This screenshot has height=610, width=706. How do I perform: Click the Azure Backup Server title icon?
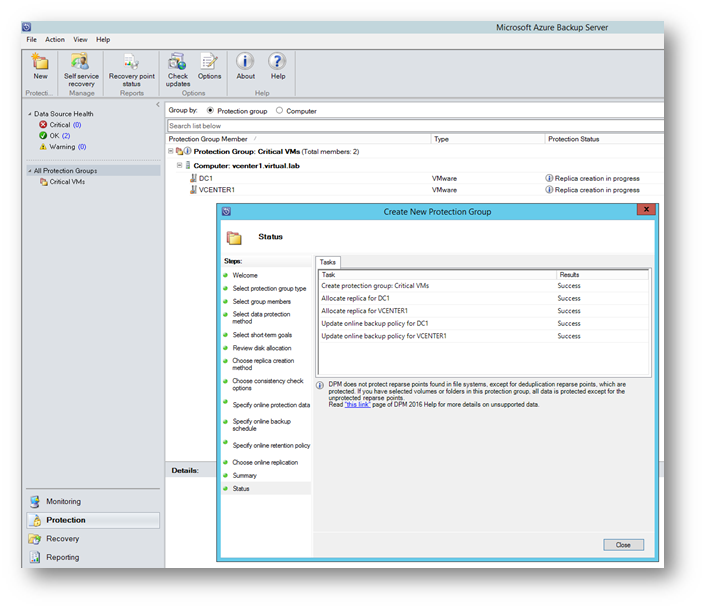point(27,27)
